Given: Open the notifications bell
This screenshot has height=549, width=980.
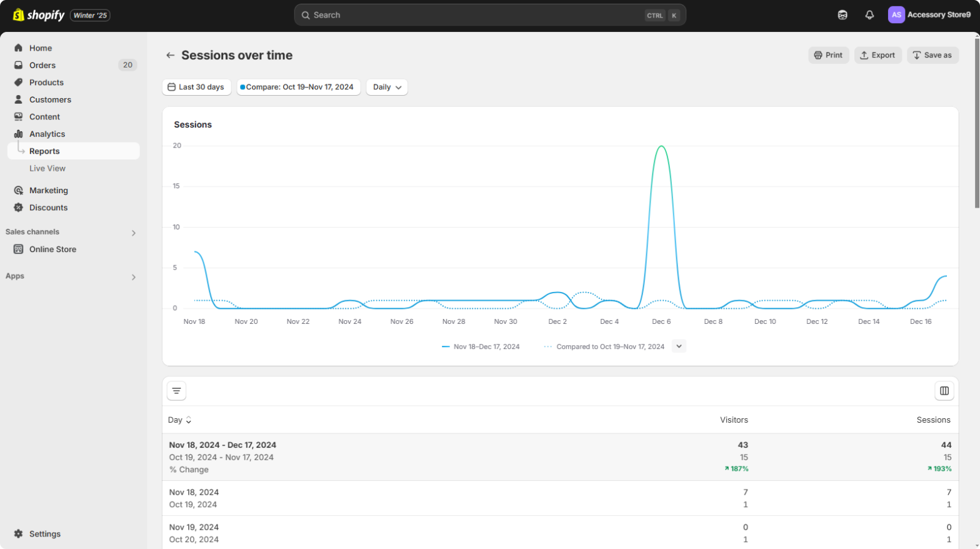Looking at the screenshot, I should coord(869,15).
